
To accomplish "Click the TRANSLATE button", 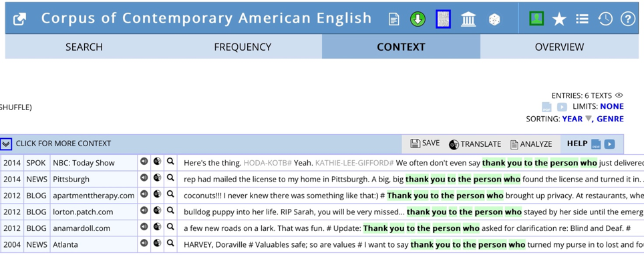I will [x=475, y=144].
